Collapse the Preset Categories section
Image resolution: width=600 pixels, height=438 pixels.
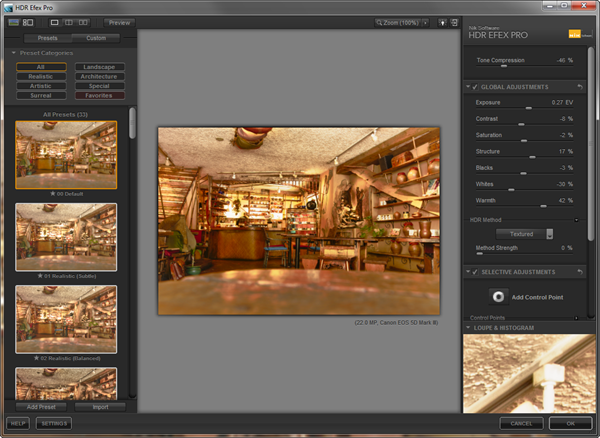(x=13, y=53)
